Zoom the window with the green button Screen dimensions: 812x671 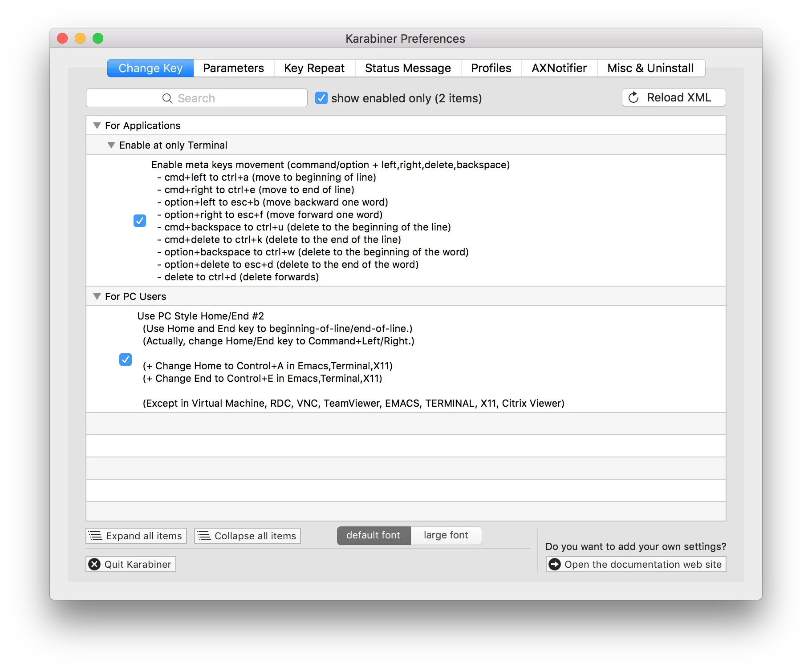point(98,38)
